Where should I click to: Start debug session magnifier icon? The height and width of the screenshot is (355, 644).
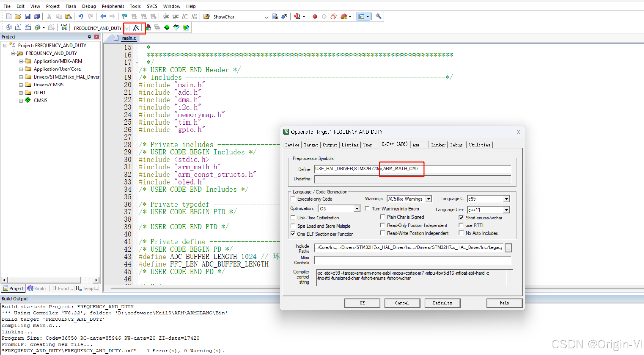(x=297, y=16)
